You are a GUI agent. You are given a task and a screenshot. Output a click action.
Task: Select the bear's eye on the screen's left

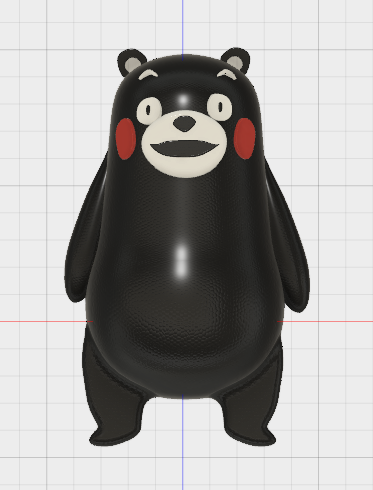[x=149, y=111]
